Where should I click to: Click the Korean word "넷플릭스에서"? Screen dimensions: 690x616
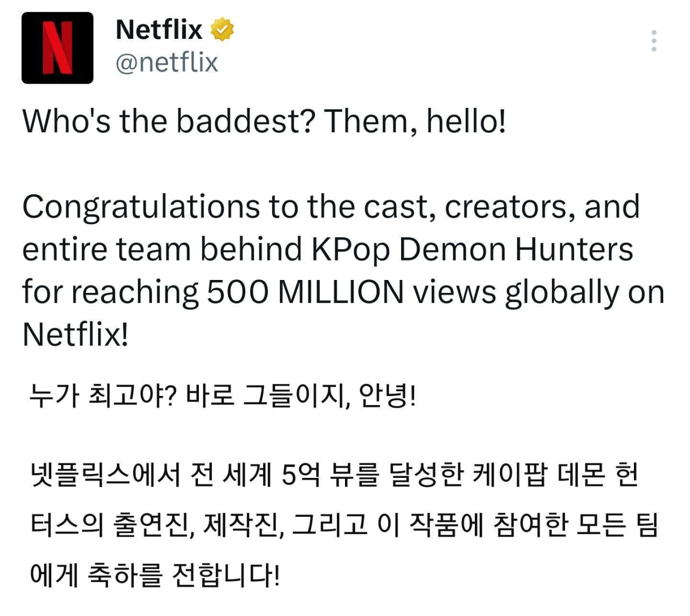pos(105,476)
